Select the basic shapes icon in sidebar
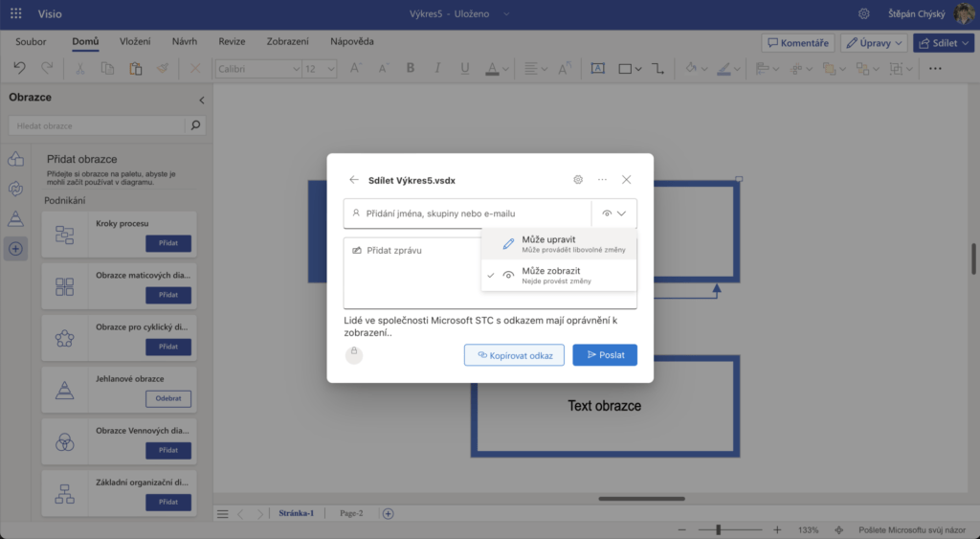The image size is (980, 539). 15,159
